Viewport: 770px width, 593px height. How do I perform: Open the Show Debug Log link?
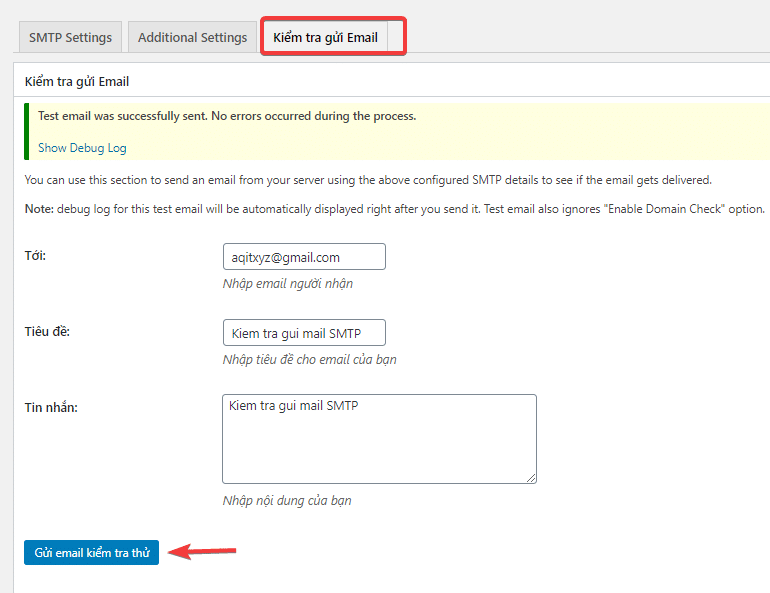click(x=82, y=148)
